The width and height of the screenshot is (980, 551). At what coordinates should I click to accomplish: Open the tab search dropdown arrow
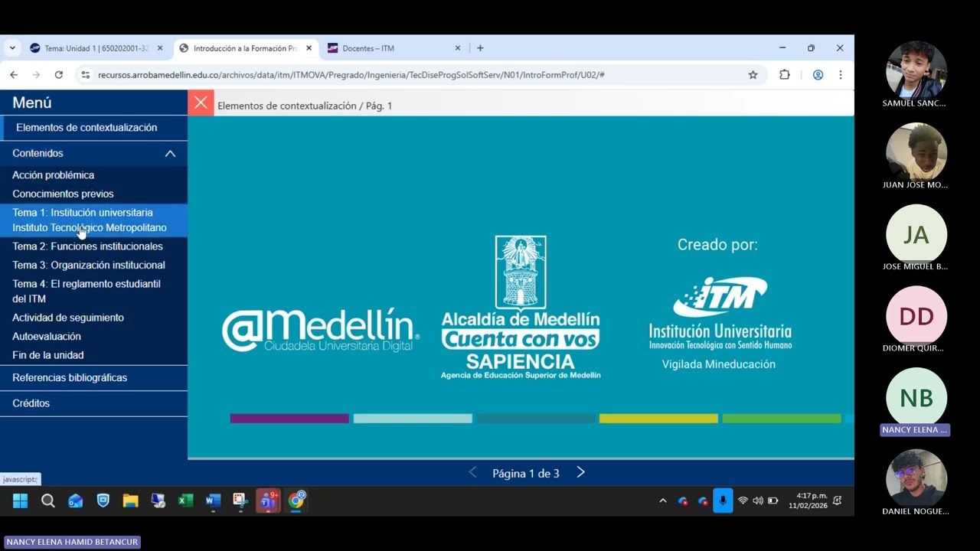(12, 47)
